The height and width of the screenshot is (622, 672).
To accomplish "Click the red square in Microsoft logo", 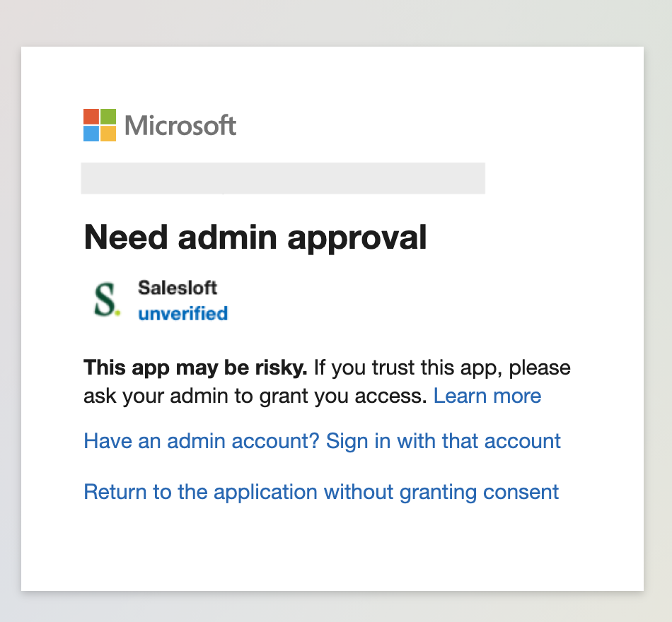I will [x=91, y=117].
